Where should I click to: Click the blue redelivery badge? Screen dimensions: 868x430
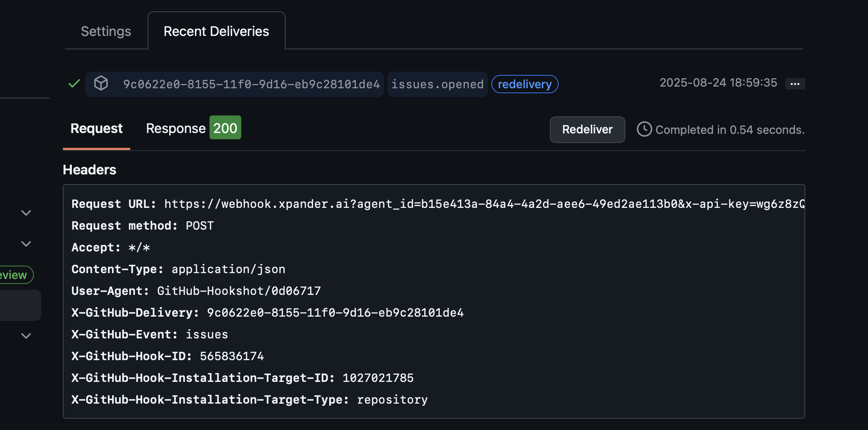[x=524, y=84]
